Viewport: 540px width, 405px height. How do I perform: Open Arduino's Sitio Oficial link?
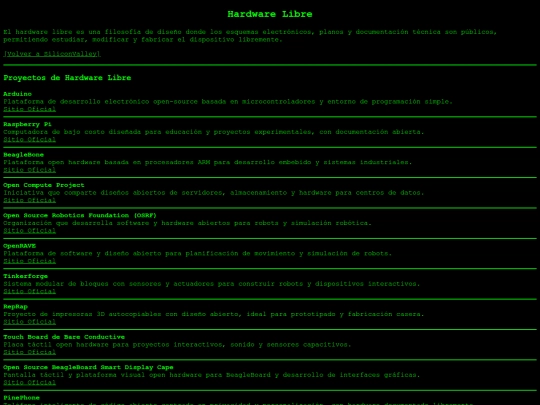tap(30, 109)
